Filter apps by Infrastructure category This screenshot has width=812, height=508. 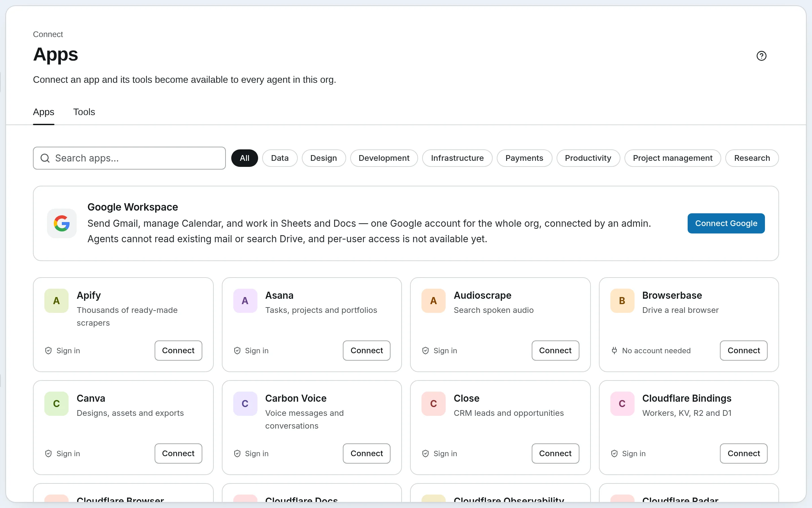click(x=457, y=158)
